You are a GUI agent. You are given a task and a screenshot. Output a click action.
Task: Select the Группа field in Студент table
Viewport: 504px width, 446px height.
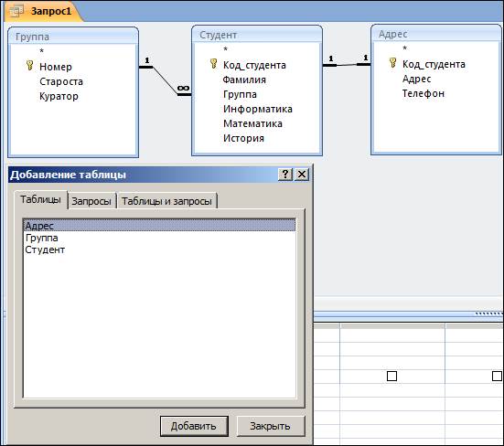pyautogui.click(x=240, y=94)
